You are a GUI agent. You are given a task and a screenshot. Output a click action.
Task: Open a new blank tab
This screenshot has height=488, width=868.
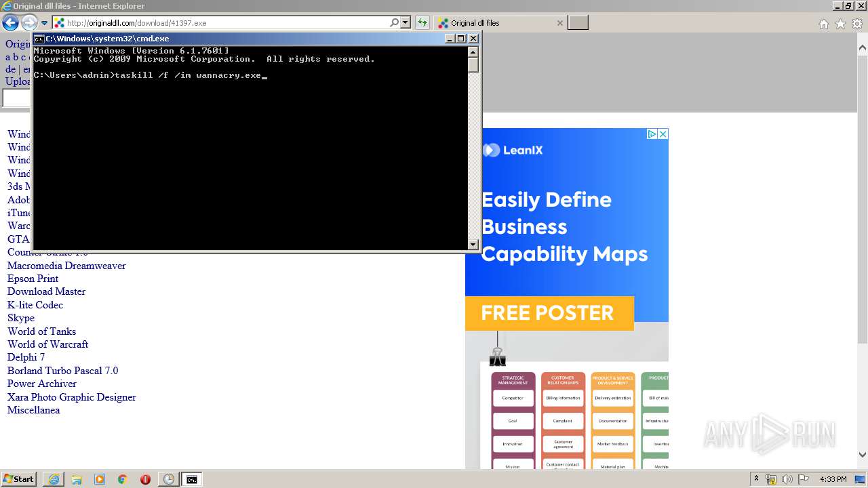click(578, 23)
